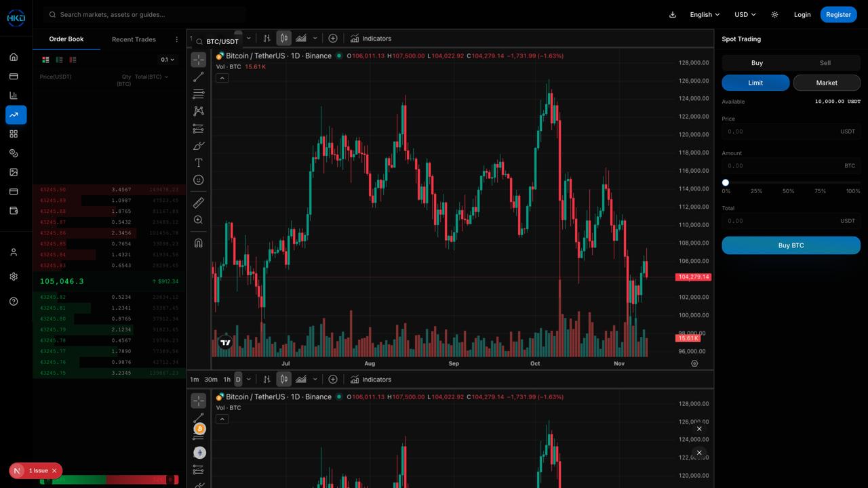868x488 pixels.
Task: Click the Buy BTC button
Action: [x=791, y=245]
